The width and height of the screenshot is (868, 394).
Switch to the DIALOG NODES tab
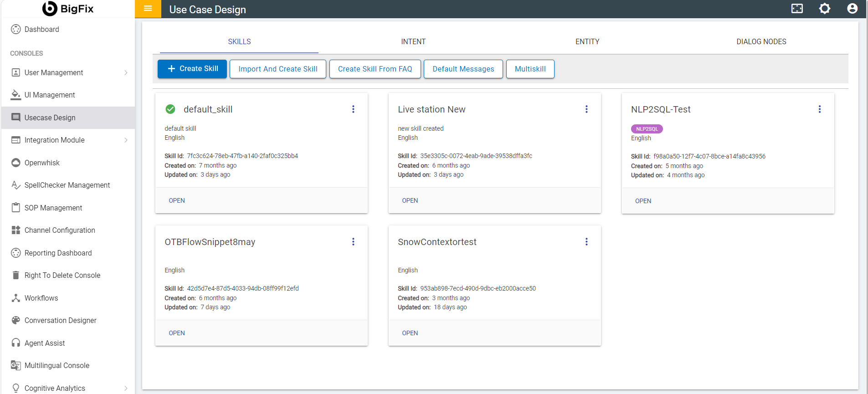[761, 41]
